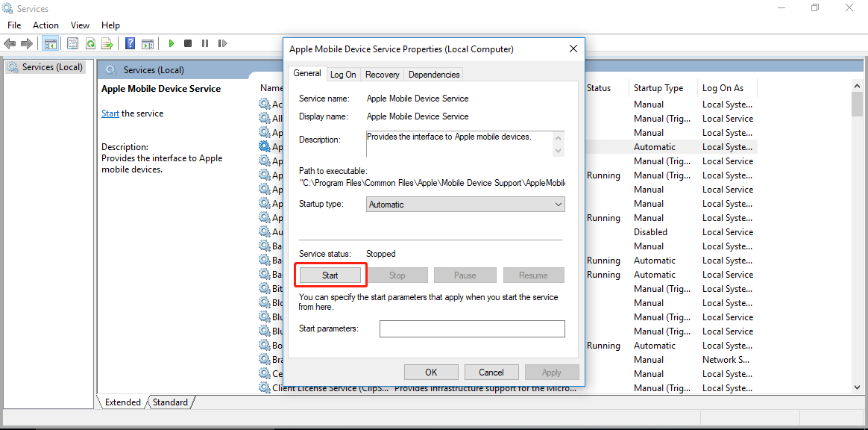Click the 'Start' the service link
The width and height of the screenshot is (868, 430).
click(110, 113)
